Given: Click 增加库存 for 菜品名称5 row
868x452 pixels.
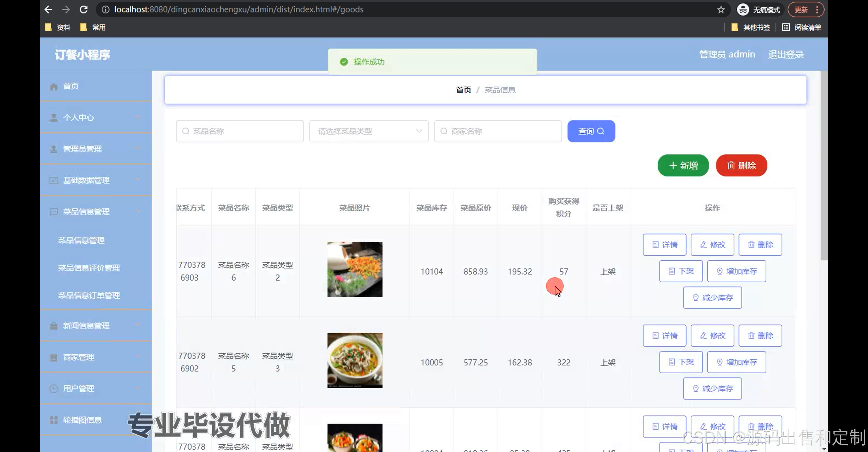Looking at the screenshot, I should (x=736, y=362).
